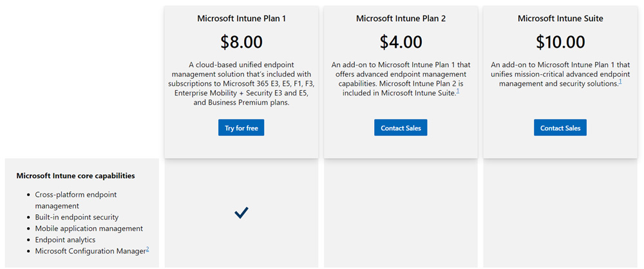Click the Microsoft Intune Plan 1 heading
644x269 pixels.
coord(241,19)
